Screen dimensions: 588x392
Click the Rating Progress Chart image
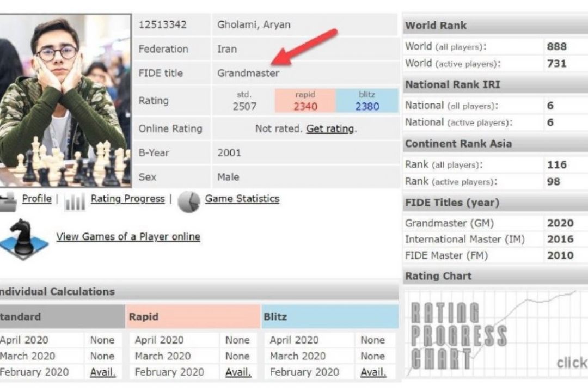[495, 334]
